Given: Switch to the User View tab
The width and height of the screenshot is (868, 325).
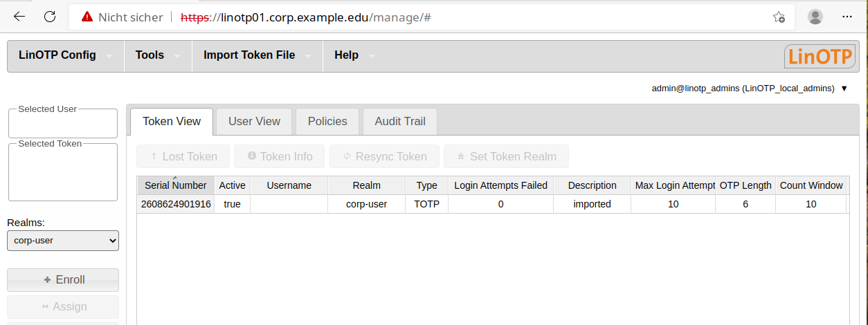Looking at the screenshot, I should pyautogui.click(x=254, y=121).
